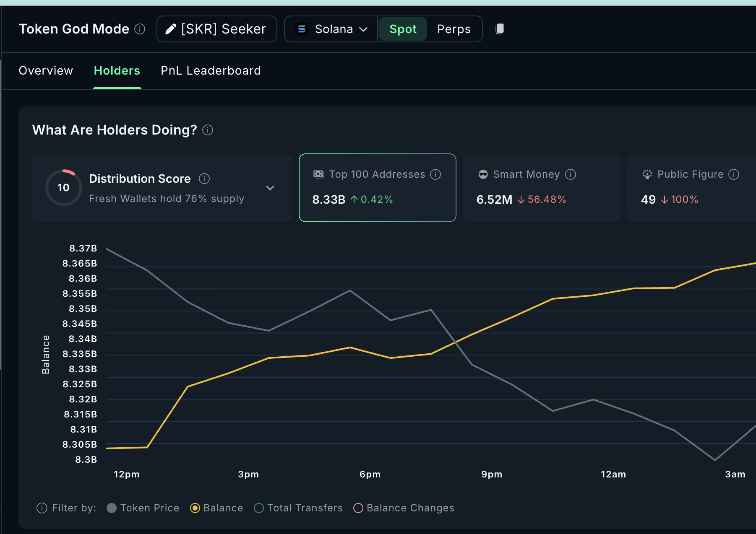Click the Top 100 Addresses info icon
756x534 pixels.
(x=435, y=174)
